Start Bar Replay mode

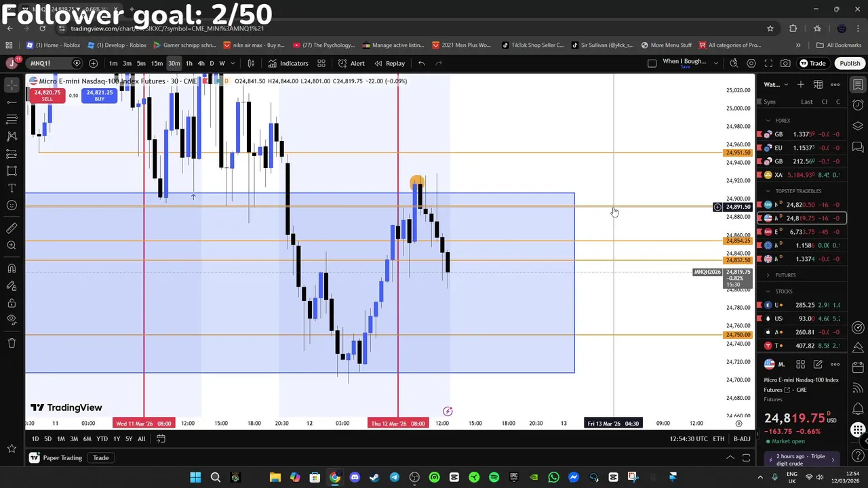pos(390,63)
